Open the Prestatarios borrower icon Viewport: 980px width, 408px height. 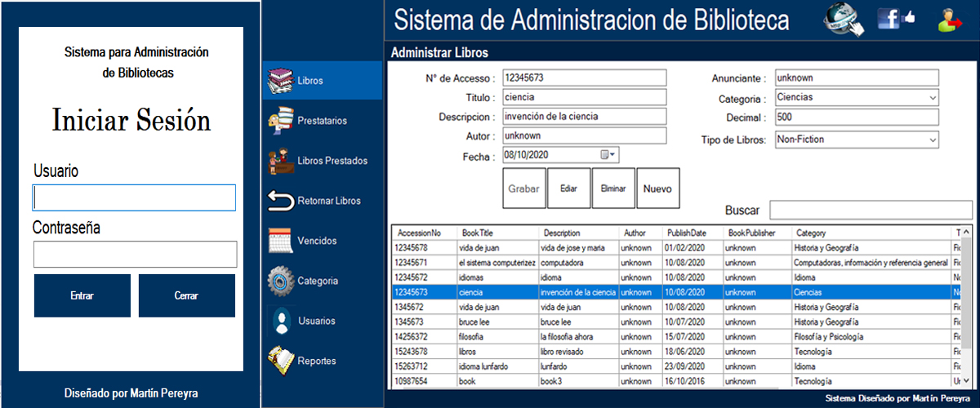(x=280, y=121)
